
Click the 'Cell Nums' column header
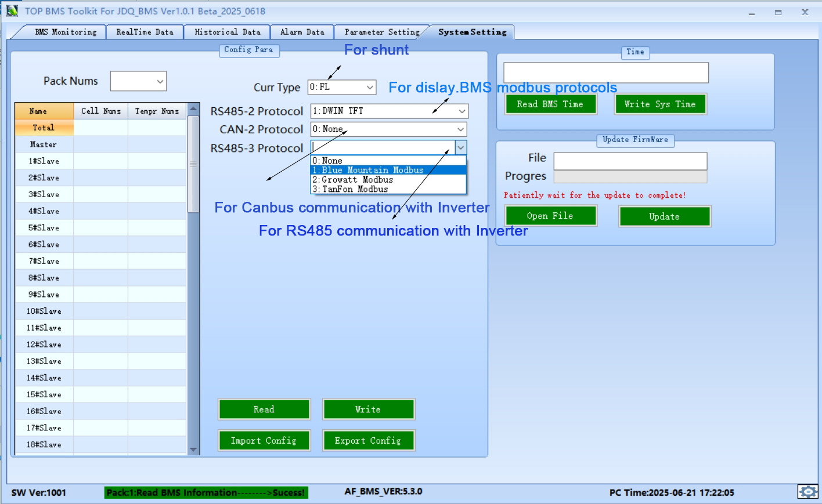click(x=101, y=111)
